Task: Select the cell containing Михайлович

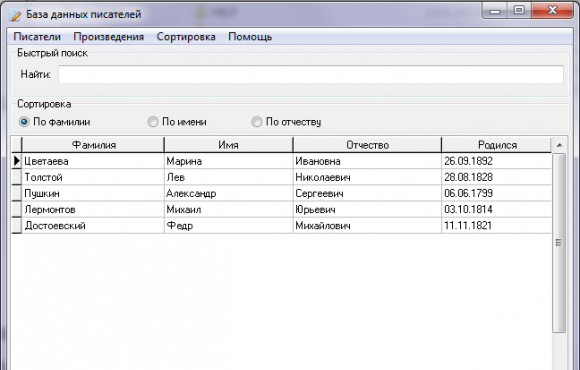Action: point(367,225)
